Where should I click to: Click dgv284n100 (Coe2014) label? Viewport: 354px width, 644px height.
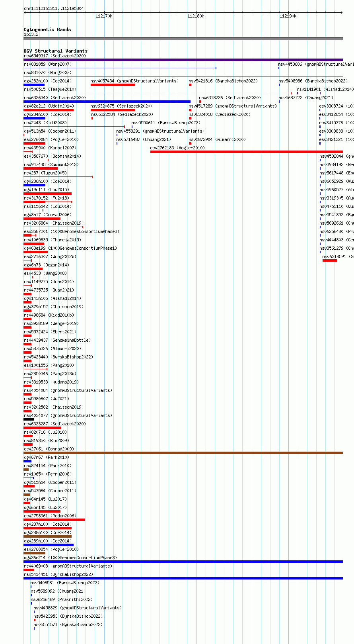(48, 114)
